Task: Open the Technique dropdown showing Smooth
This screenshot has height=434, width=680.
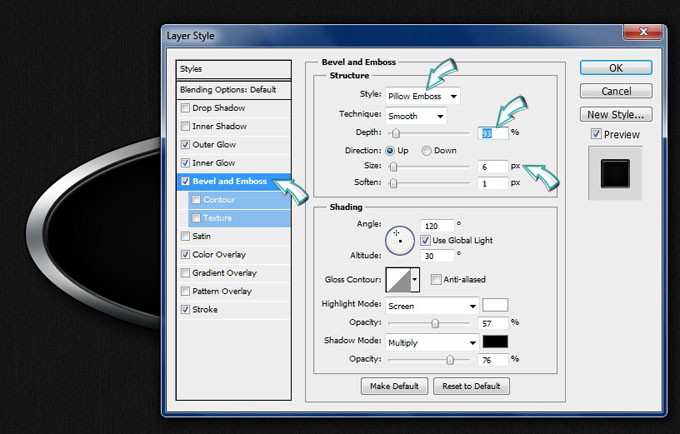Action: [416, 116]
